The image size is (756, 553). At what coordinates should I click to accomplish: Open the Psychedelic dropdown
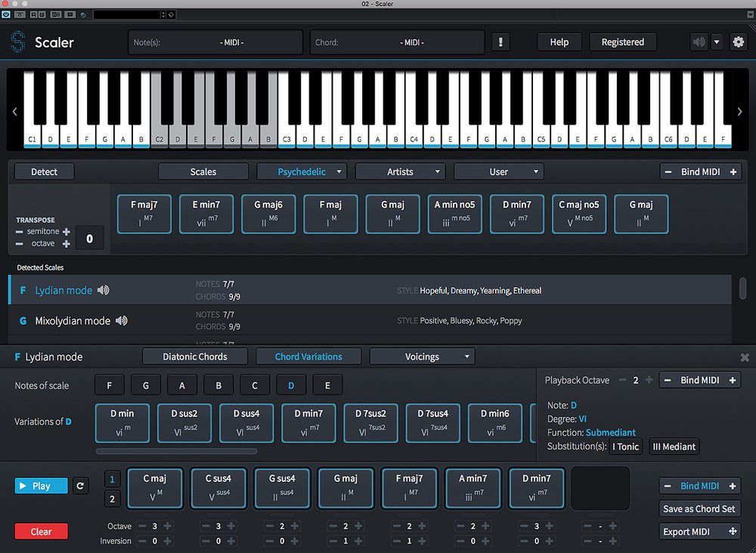(302, 171)
